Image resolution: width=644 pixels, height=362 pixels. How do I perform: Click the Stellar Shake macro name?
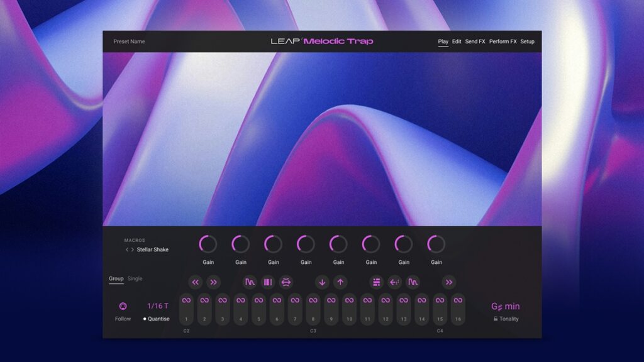pos(152,250)
